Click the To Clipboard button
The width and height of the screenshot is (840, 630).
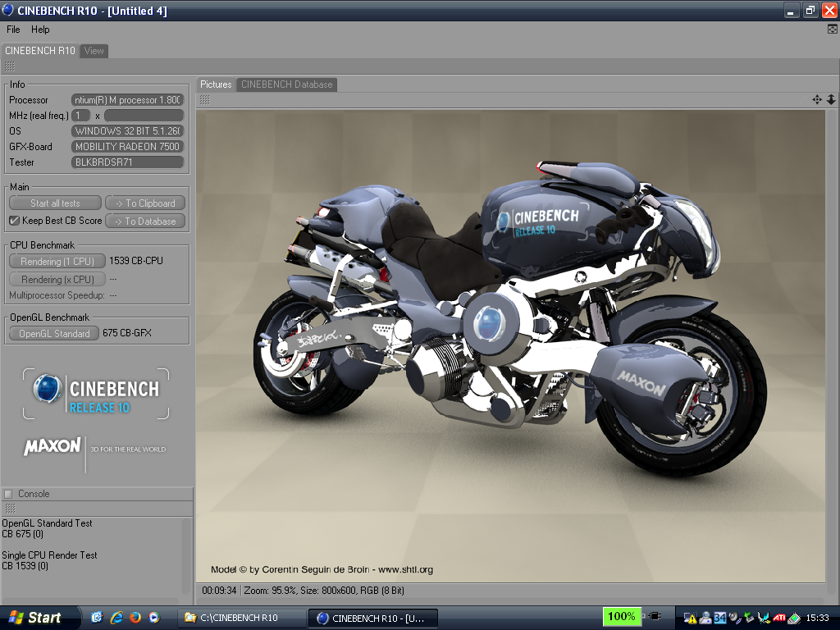pyautogui.click(x=145, y=203)
